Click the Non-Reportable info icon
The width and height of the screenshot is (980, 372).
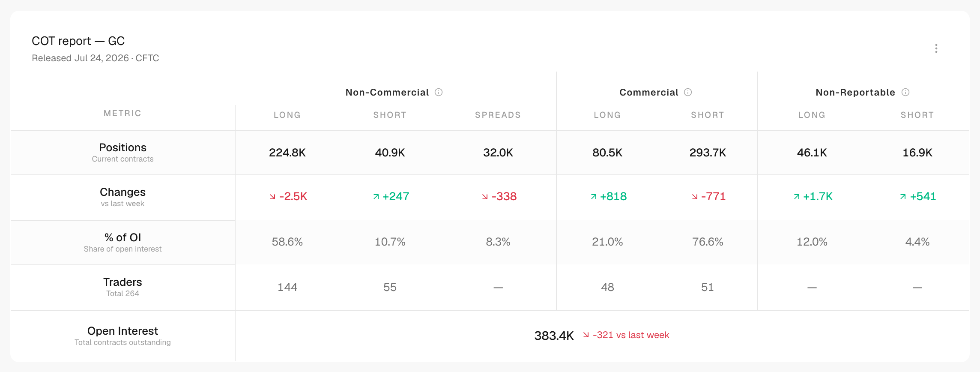(x=905, y=92)
